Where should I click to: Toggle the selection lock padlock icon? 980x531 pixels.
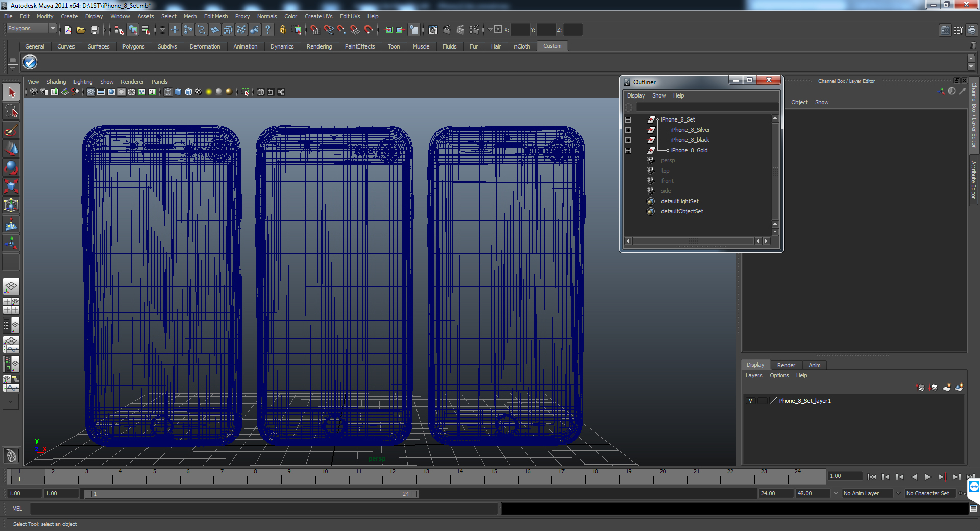tap(282, 30)
